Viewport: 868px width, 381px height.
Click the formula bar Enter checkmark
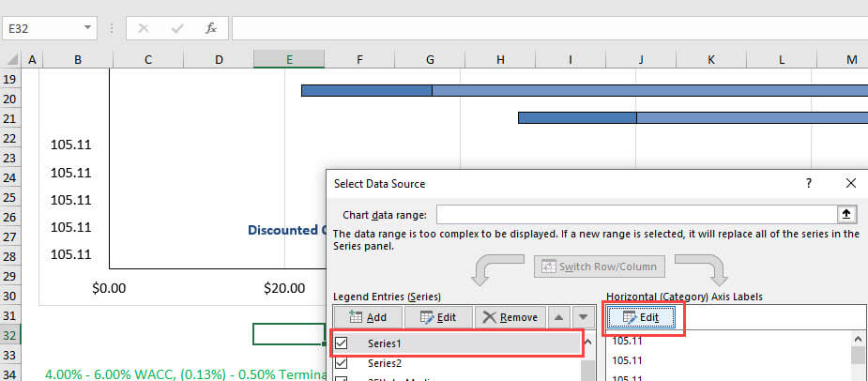pyautogui.click(x=177, y=28)
